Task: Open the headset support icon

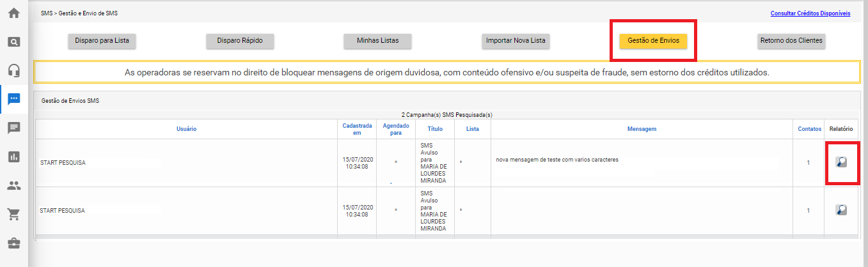Action: coord(13,70)
